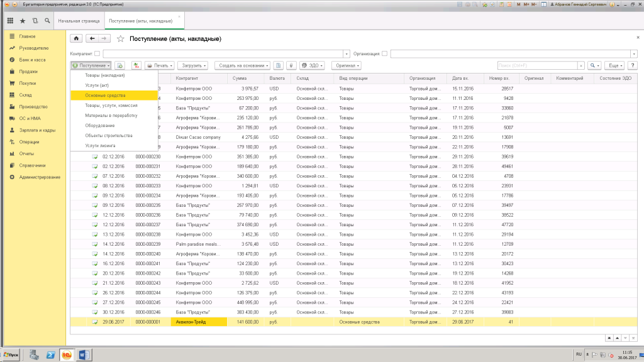Open Администрирование section

point(40,177)
